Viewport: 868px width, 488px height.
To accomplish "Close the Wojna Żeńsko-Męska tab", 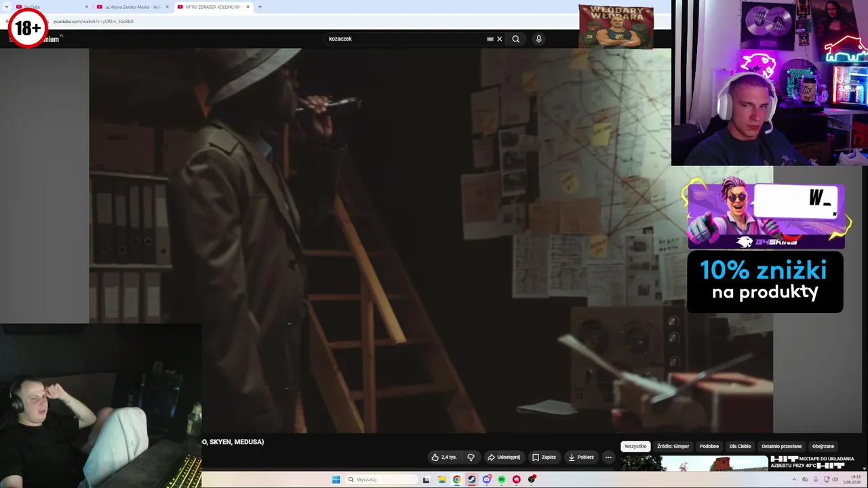I will point(167,7).
